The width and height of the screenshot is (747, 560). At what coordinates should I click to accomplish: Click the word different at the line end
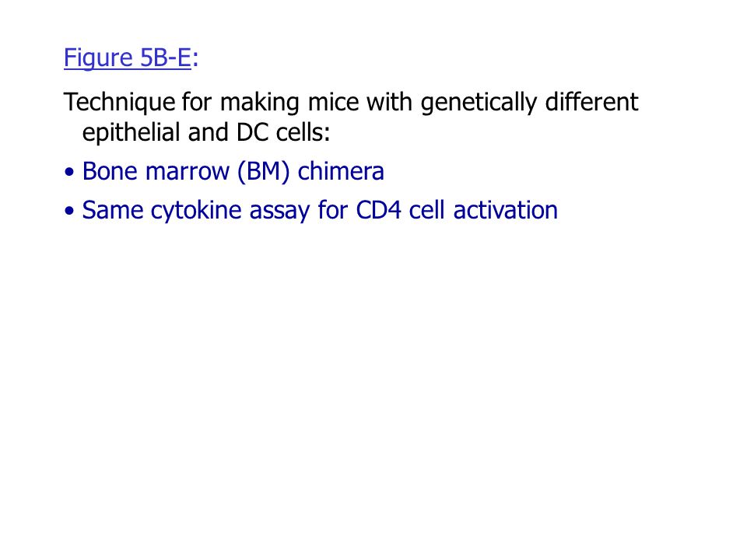[x=591, y=101]
